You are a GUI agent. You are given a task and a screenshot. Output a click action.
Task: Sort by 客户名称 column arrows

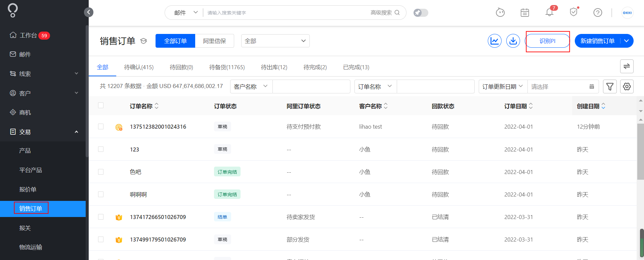386,106
